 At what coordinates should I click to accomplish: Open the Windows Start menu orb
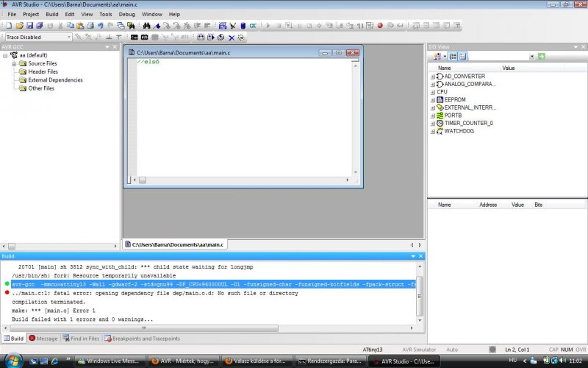[x=13, y=361]
